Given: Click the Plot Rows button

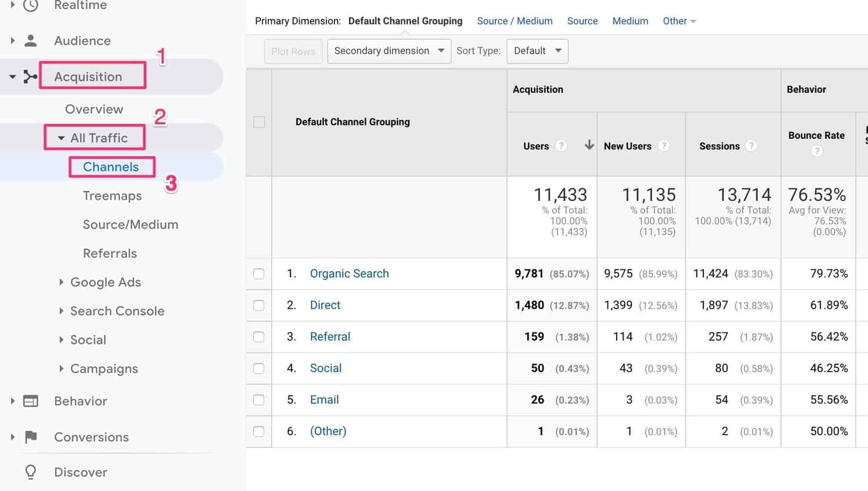Looking at the screenshot, I should 293,51.
